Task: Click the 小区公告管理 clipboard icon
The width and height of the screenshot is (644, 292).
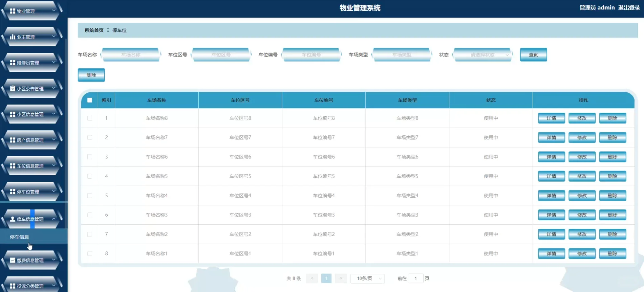Action: pyautogui.click(x=13, y=88)
